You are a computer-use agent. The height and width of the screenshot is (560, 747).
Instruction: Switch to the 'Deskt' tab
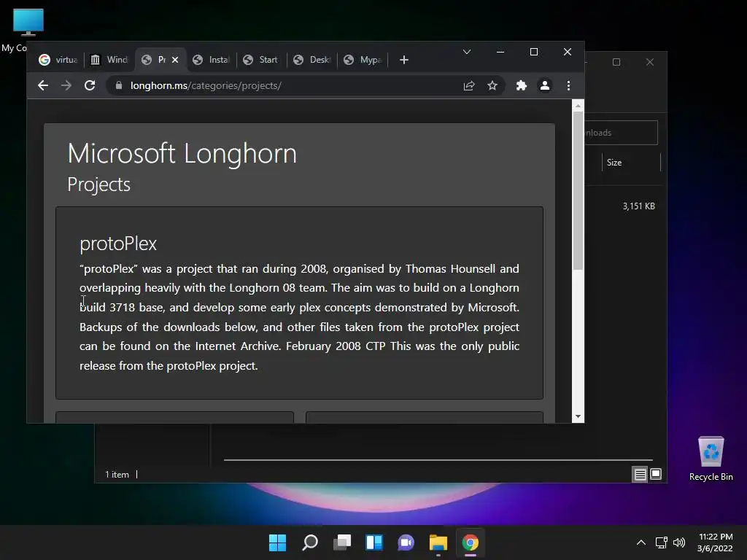coord(312,60)
